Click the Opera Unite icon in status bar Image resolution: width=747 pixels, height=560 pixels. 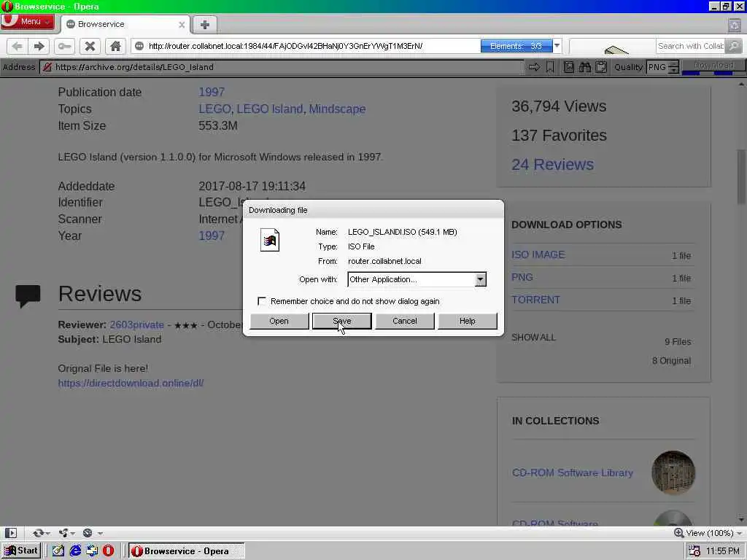66,533
